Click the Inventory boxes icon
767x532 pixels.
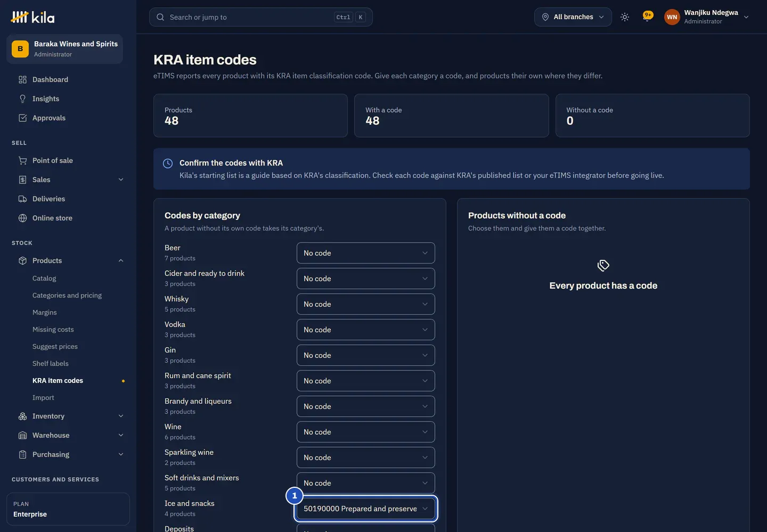click(22, 416)
